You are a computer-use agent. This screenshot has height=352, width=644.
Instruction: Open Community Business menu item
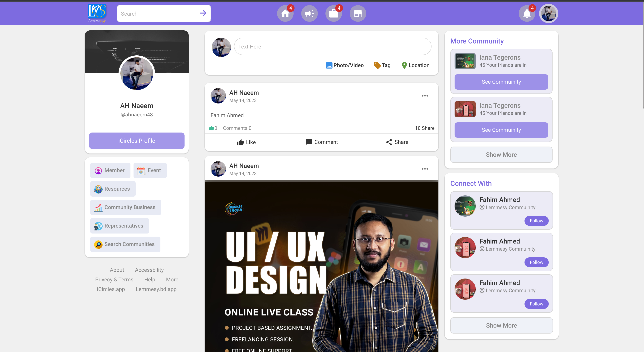click(125, 207)
